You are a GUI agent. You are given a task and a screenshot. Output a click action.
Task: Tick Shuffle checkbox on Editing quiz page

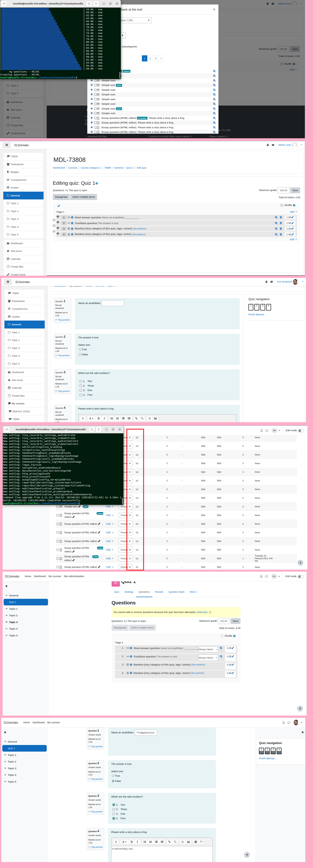(282, 205)
